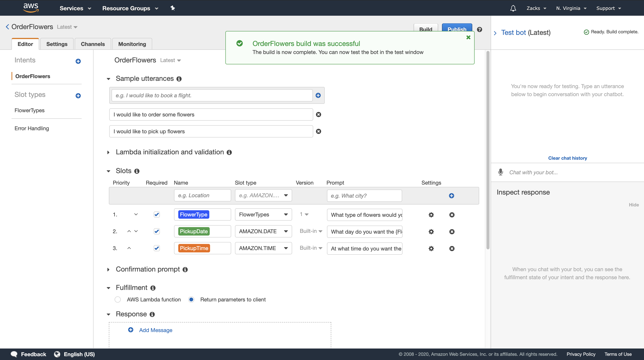Screen dimensions: 644x360
Task: Click the microphone icon in chat
Action: pos(500,172)
